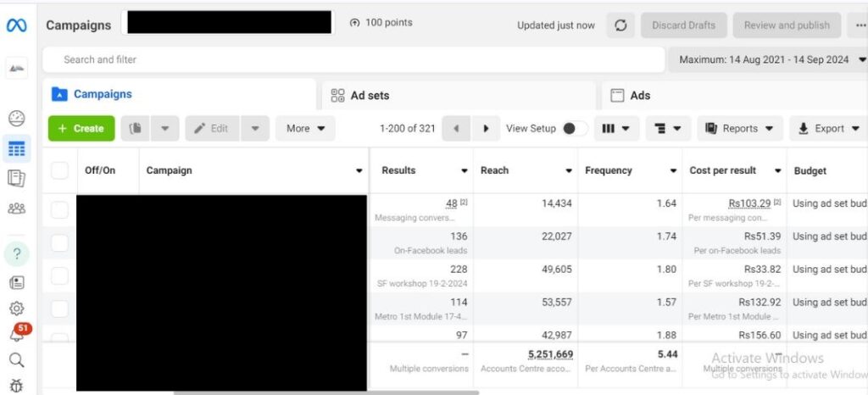Open the Columns layout dropdown

click(x=616, y=129)
